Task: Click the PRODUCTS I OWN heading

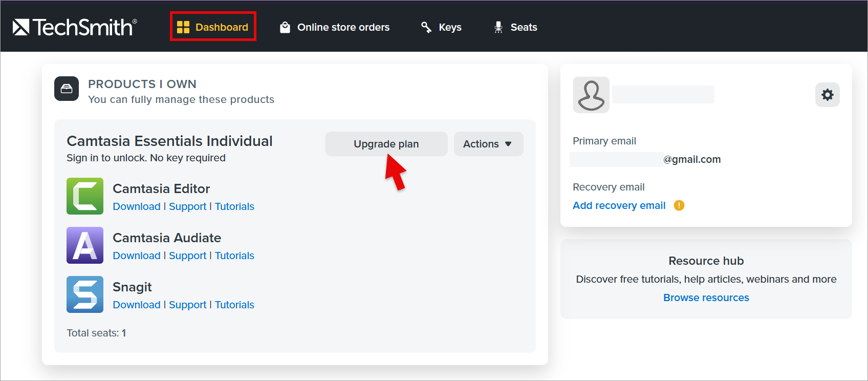Action: tap(142, 84)
